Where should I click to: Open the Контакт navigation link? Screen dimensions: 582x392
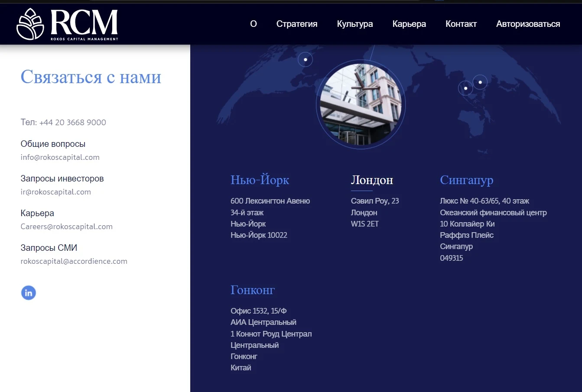[461, 24]
